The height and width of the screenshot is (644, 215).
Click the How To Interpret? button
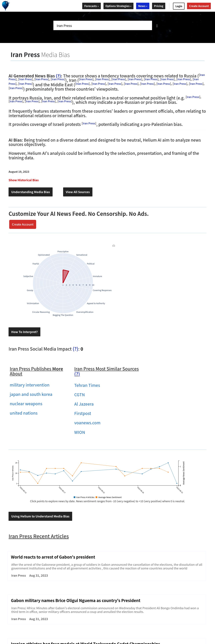pyautogui.click(x=24, y=332)
